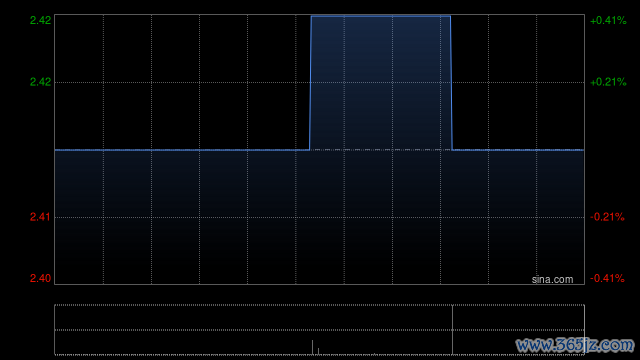640x360 pixels.
Task: Select the red 2.40 price label
Action: click(x=40, y=278)
